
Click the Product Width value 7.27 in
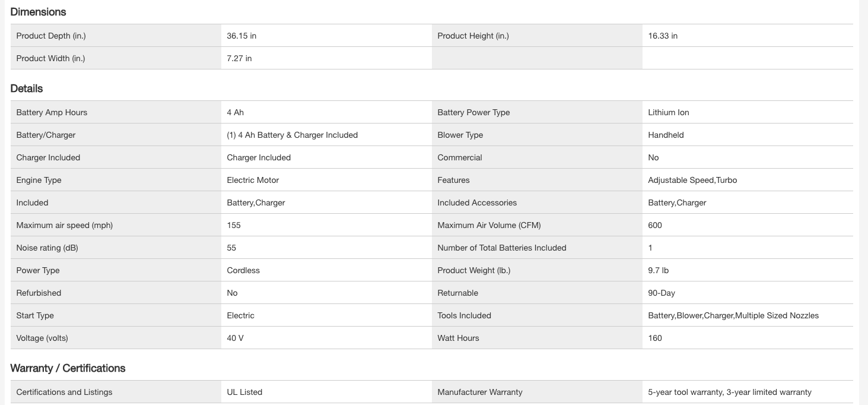point(239,58)
